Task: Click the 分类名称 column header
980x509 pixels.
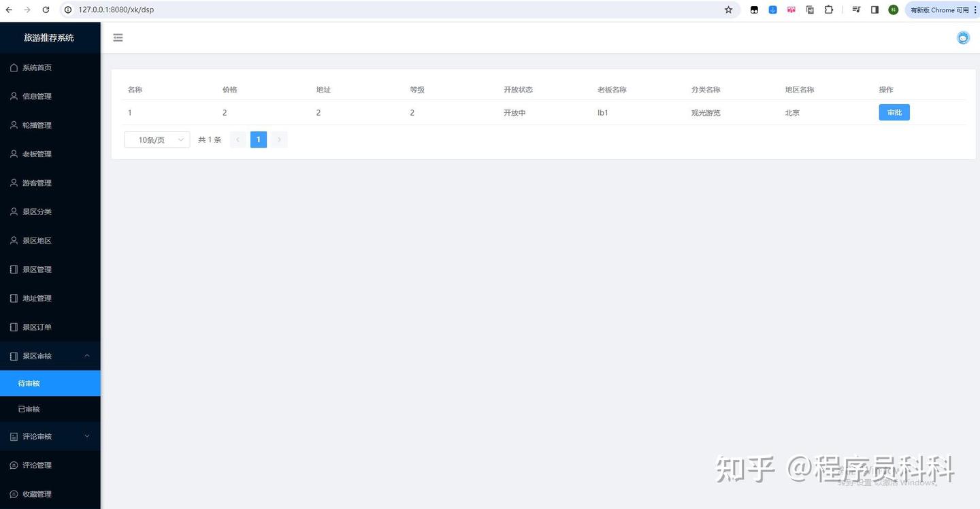Action: click(706, 90)
